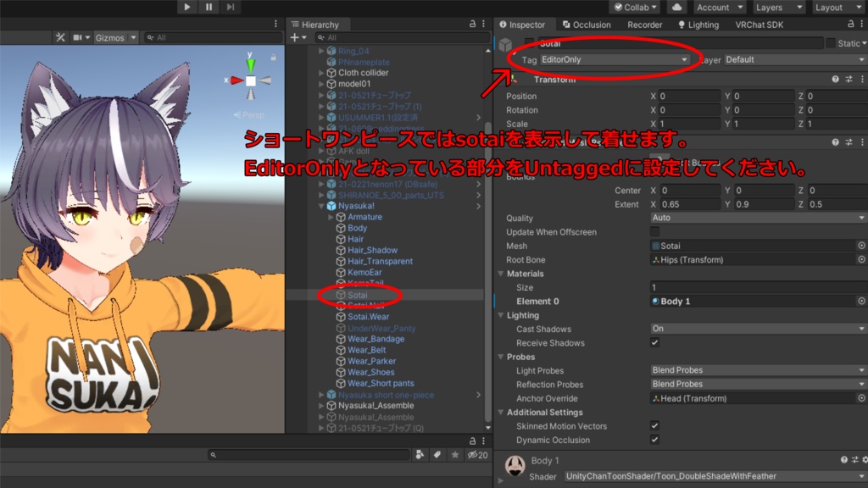Open the Quality dropdown set to Auto
This screenshot has height=488, width=868.
[x=759, y=218]
